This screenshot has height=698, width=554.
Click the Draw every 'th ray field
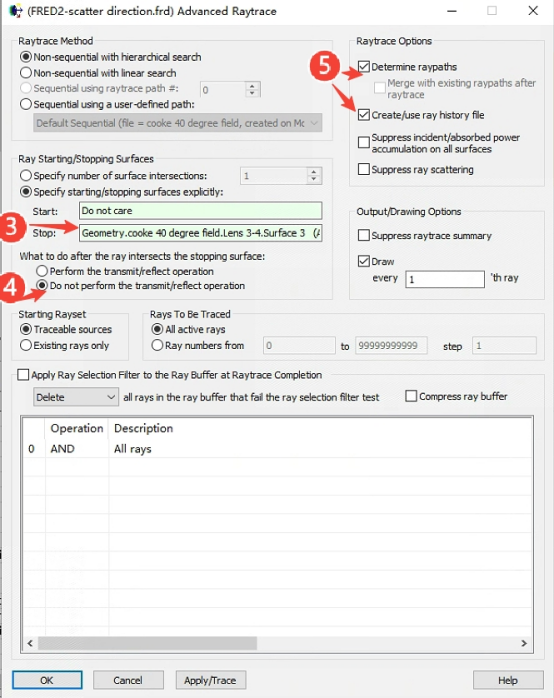445,279
